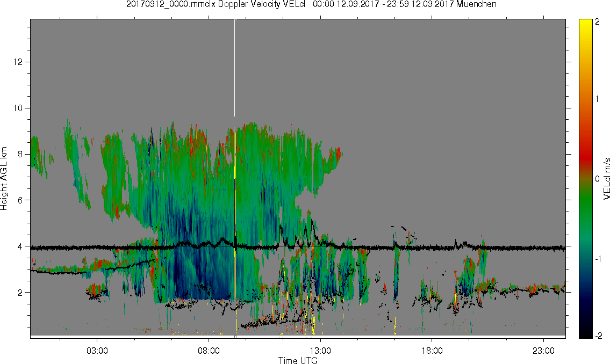This screenshot has height=364, width=610.
Task: Click the 'Time UTC' axis title
Action: (x=298, y=360)
